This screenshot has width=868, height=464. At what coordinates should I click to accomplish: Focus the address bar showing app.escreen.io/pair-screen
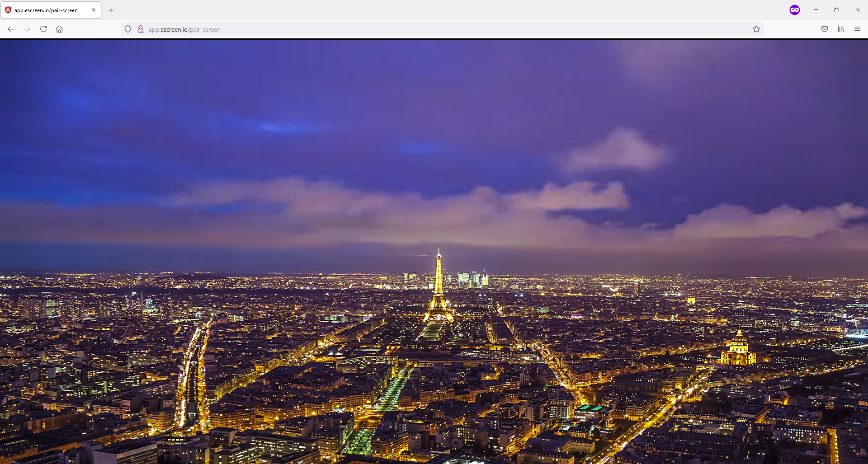coord(407,29)
